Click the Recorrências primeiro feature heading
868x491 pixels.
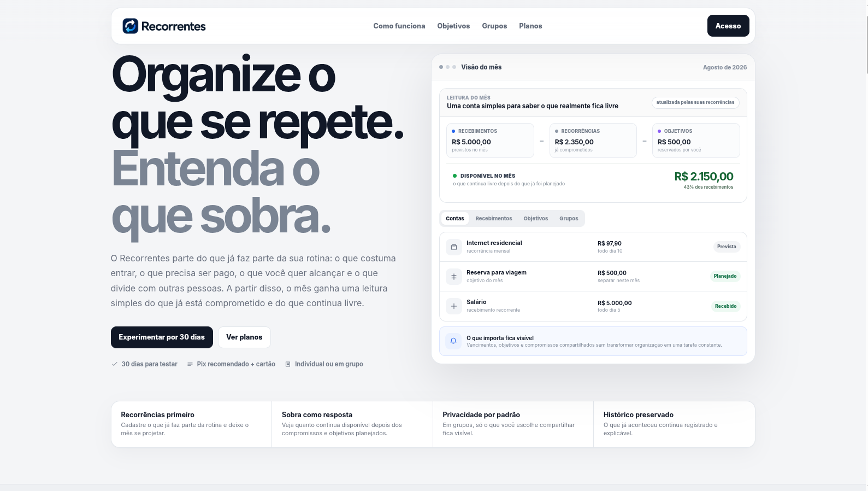158,415
